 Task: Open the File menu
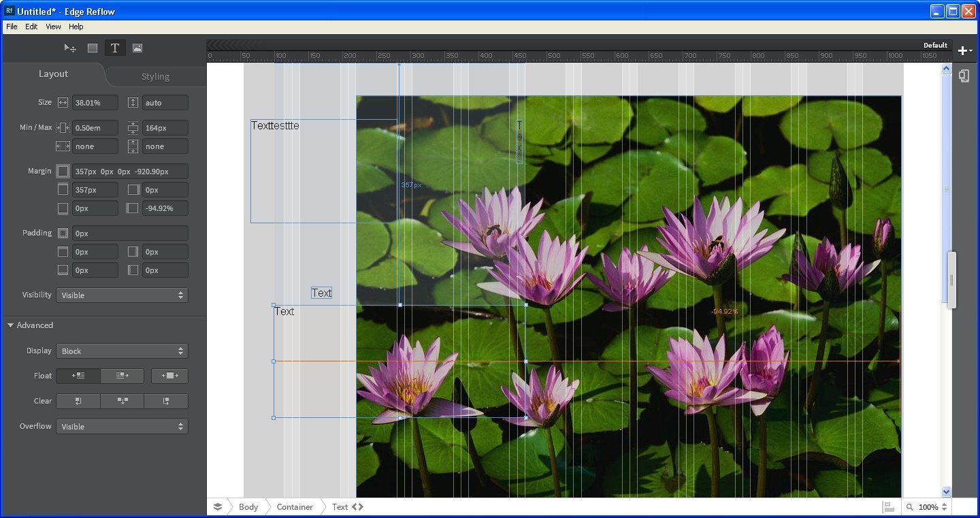click(x=12, y=27)
